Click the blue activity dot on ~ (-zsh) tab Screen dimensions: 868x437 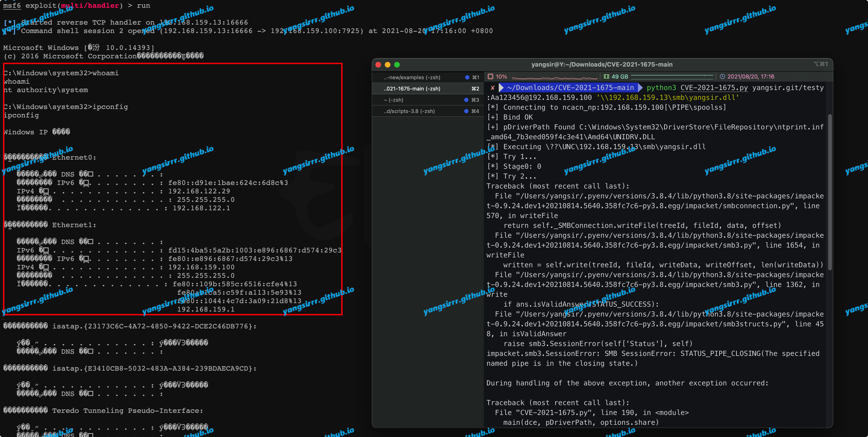pyautogui.click(x=466, y=100)
